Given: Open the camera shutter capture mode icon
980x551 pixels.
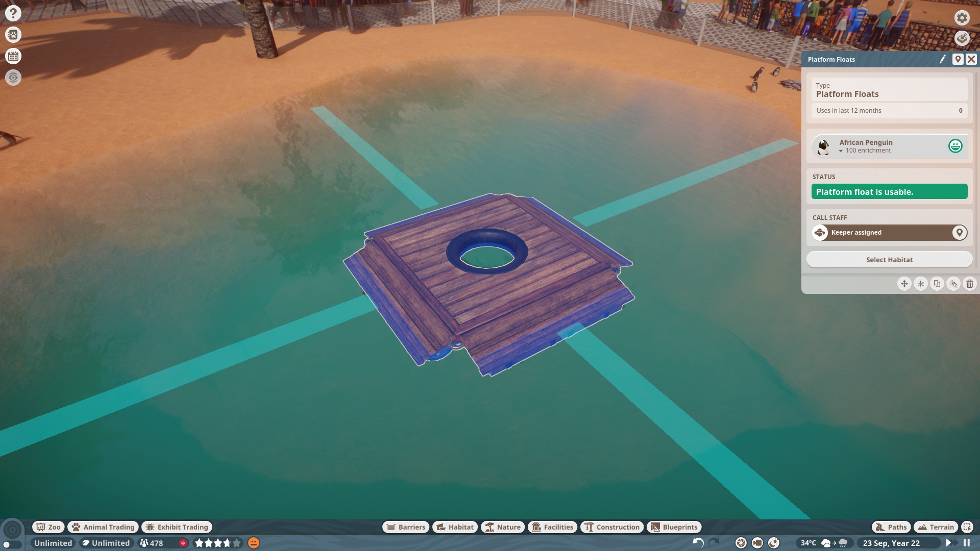Looking at the screenshot, I should pos(741,543).
